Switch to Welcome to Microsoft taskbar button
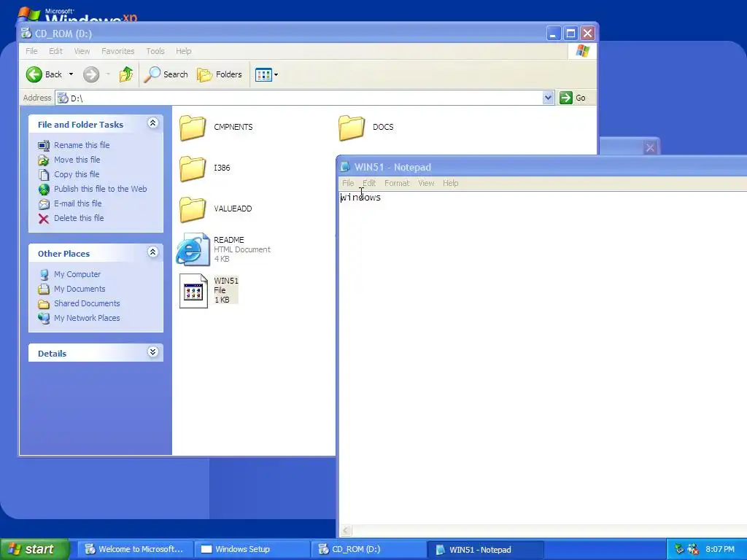This screenshot has height=560, width=747. (135, 549)
